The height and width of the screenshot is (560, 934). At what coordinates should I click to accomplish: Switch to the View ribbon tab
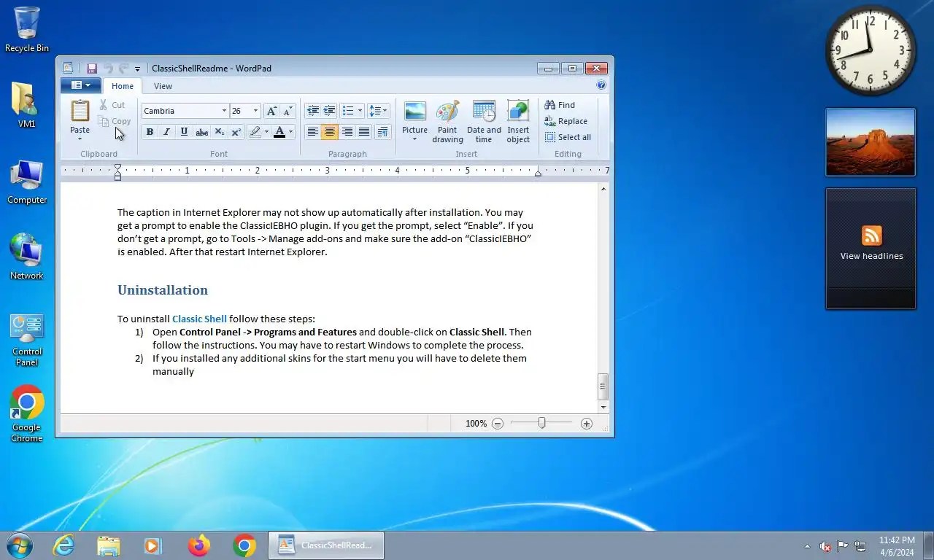point(163,86)
